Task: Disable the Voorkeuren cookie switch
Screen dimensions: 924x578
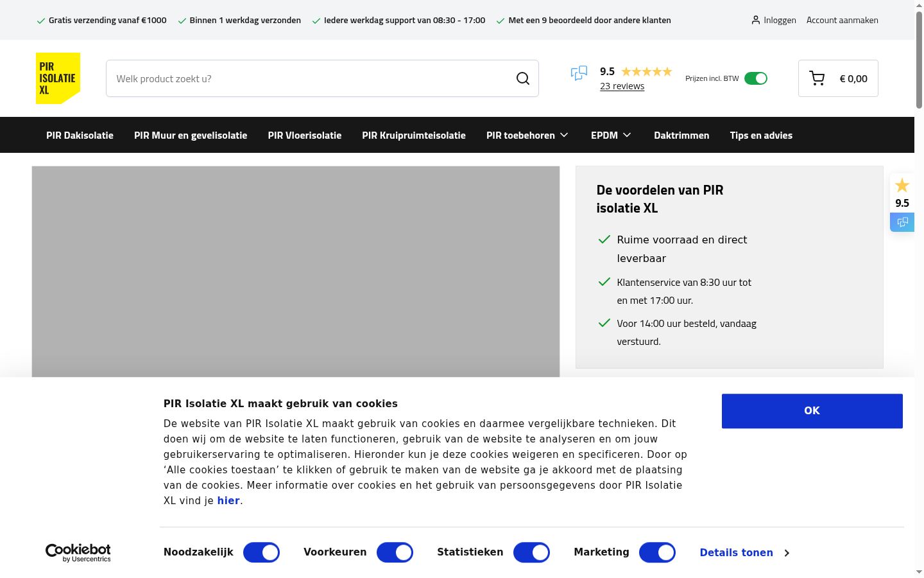Action: pyautogui.click(x=395, y=552)
